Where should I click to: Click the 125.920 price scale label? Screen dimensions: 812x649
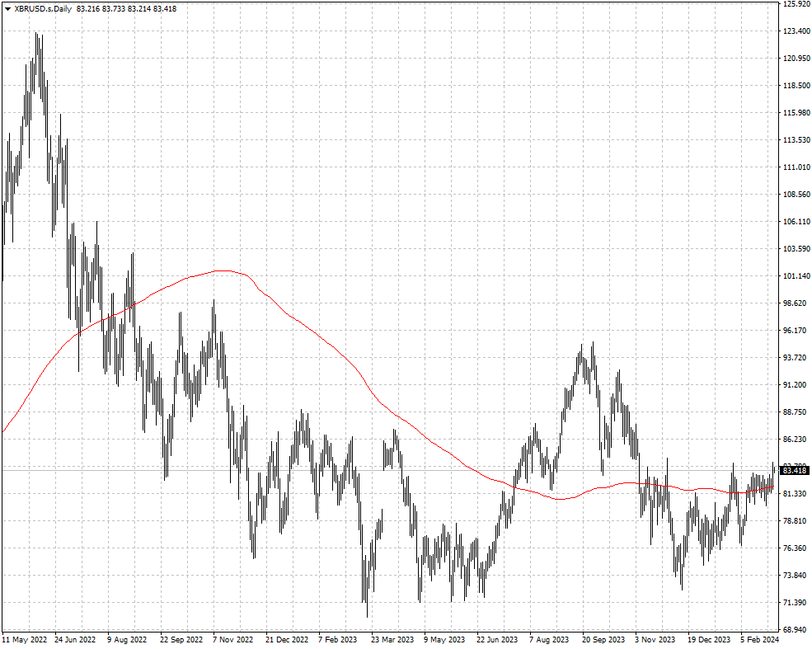click(796, 4)
